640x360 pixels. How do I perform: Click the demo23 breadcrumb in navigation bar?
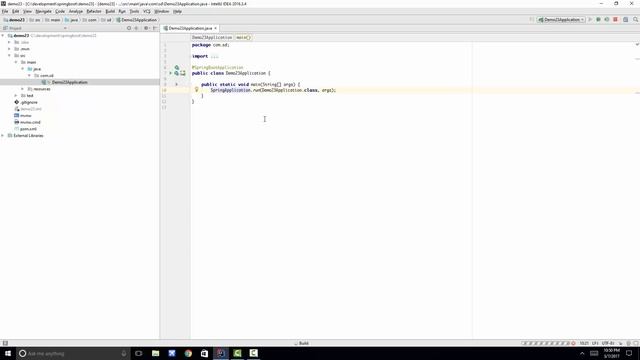click(x=14, y=20)
